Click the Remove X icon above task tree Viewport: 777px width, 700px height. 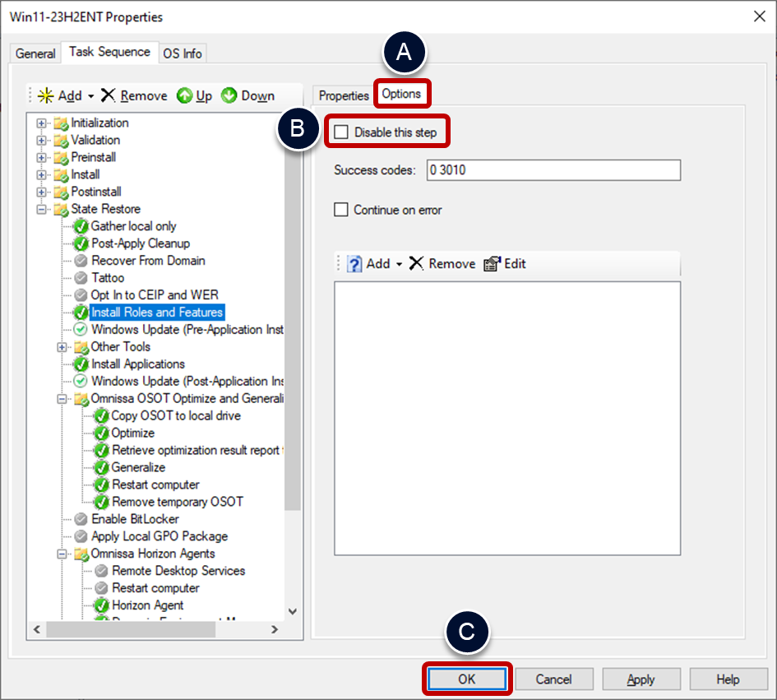[109, 96]
